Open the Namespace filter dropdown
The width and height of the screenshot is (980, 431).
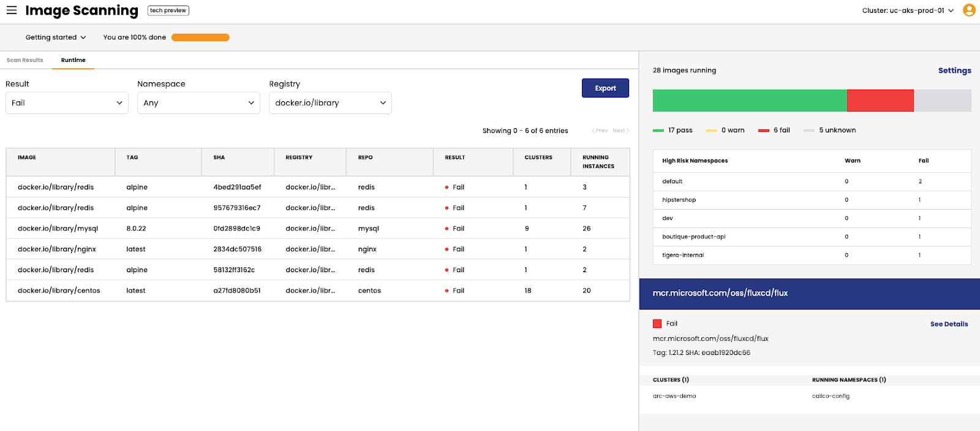(x=198, y=103)
